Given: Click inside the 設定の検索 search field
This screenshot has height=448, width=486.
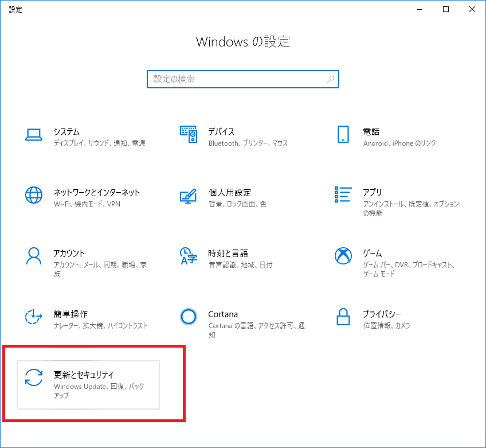Looking at the screenshot, I should 235,79.
